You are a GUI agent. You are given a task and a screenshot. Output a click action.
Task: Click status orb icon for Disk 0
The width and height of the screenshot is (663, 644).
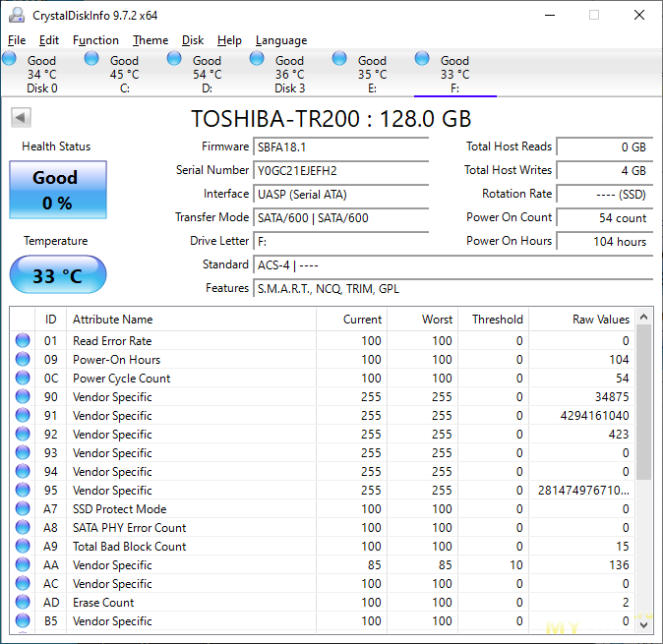pyautogui.click(x=9, y=60)
